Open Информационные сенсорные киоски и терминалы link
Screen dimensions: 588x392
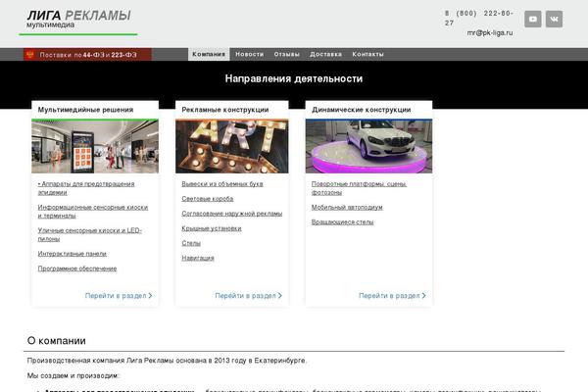click(x=93, y=212)
